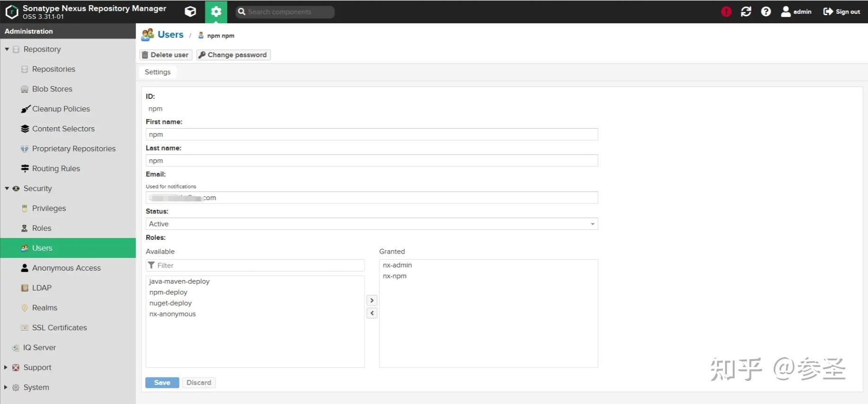This screenshot has width=868, height=404.
Task: Open the Help question mark icon
Action: 766,12
